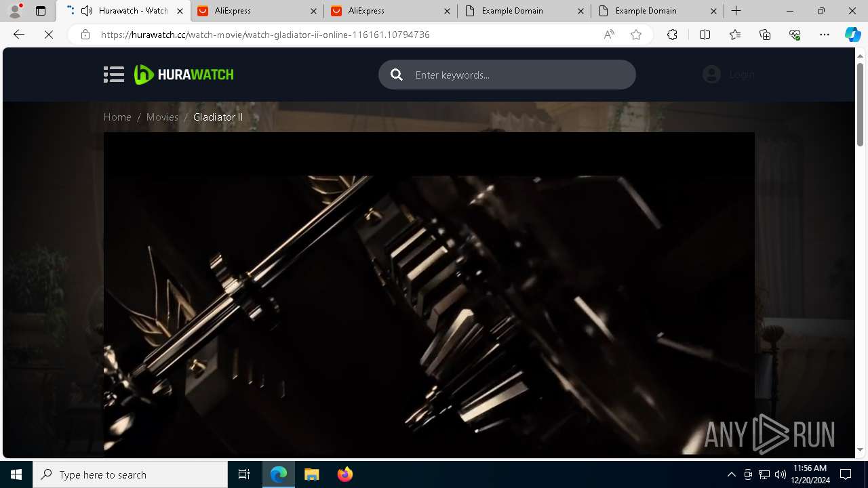Open the Collections icon
Image resolution: width=868 pixels, height=488 pixels.
(765, 35)
